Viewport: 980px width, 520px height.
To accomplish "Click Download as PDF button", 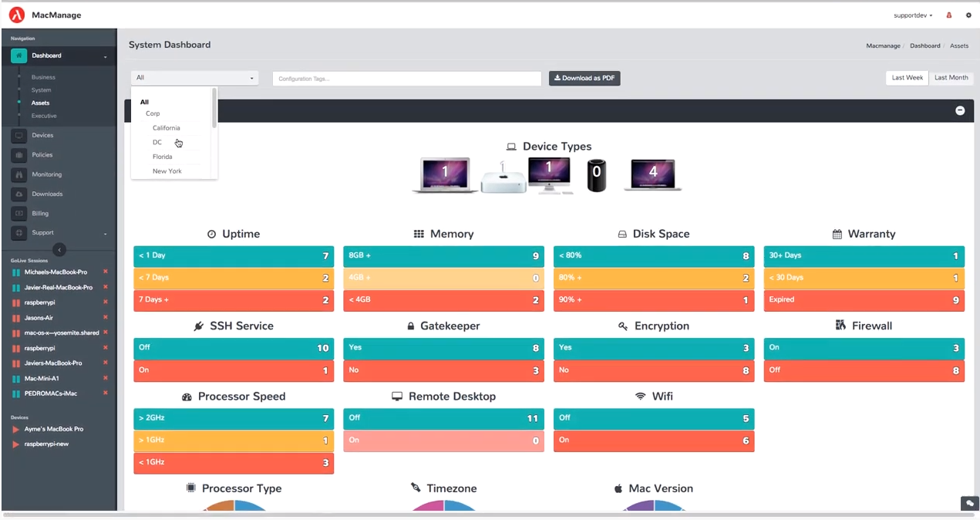I will [584, 78].
